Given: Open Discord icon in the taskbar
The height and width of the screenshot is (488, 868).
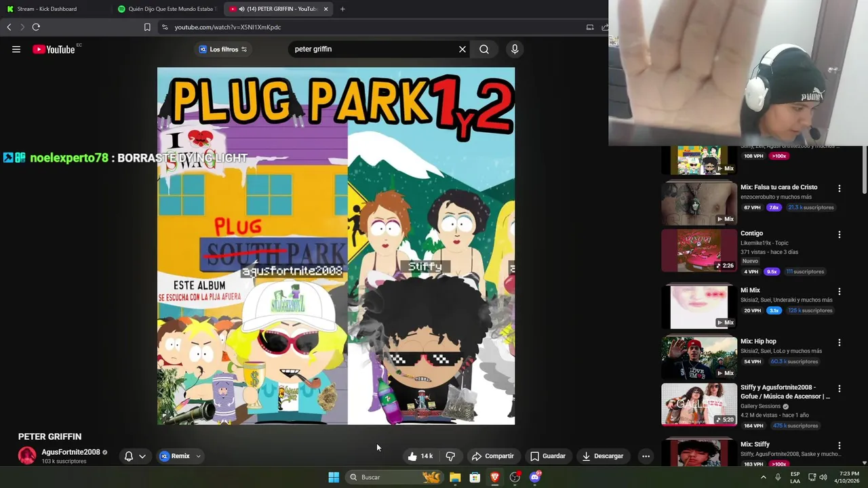Looking at the screenshot, I should pyautogui.click(x=535, y=477).
